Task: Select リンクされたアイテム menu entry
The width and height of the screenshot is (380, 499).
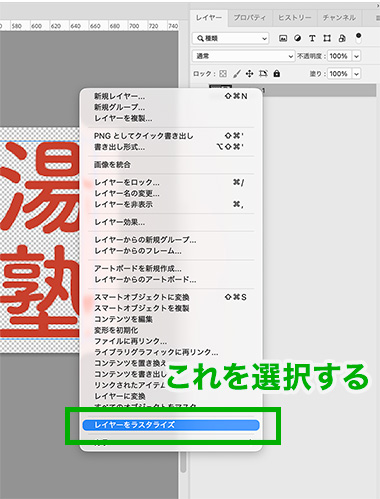Action: [129, 385]
